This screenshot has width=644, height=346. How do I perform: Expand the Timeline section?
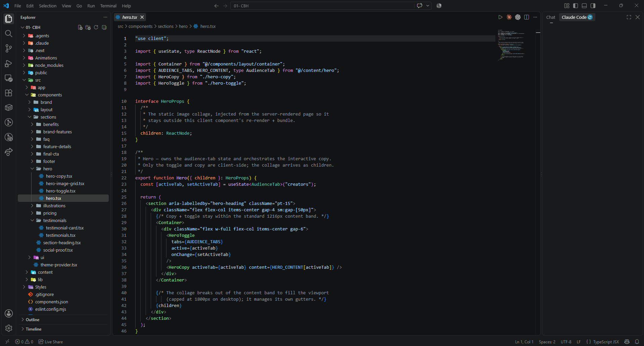(x=33, y=329)
